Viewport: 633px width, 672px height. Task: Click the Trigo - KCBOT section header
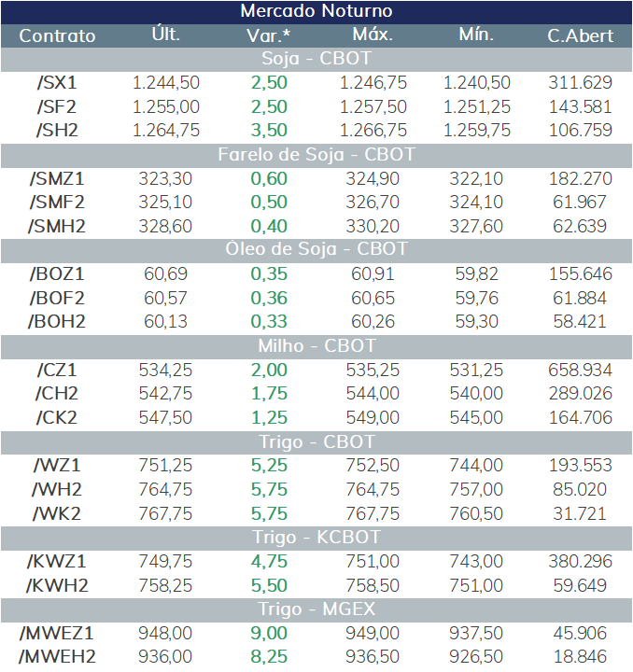coord(316,538)
